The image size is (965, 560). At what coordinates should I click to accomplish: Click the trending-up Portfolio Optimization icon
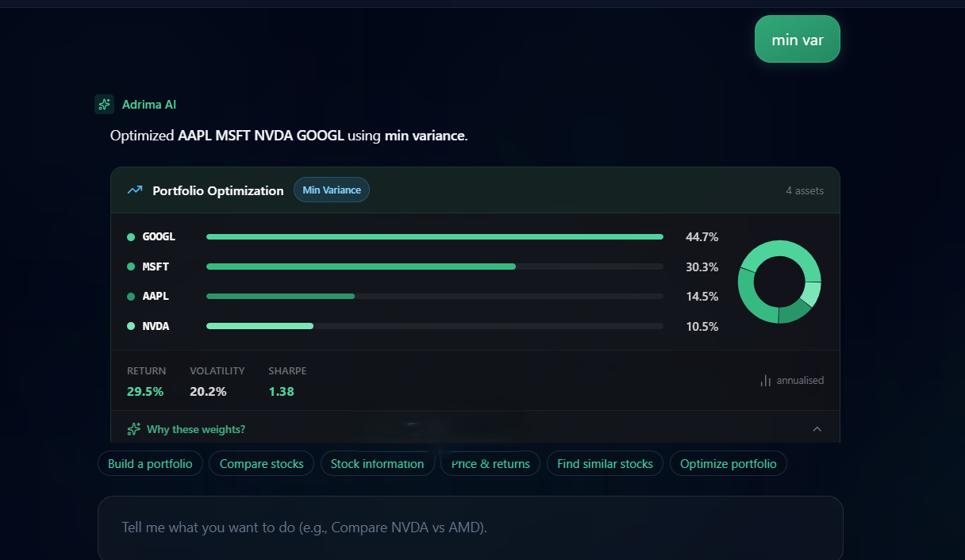[135, 190]
